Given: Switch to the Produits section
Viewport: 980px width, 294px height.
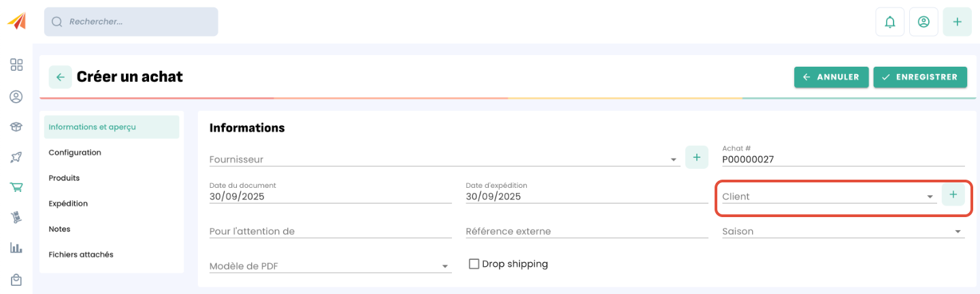Looking at the screenshot, I should tap(64, 178).
